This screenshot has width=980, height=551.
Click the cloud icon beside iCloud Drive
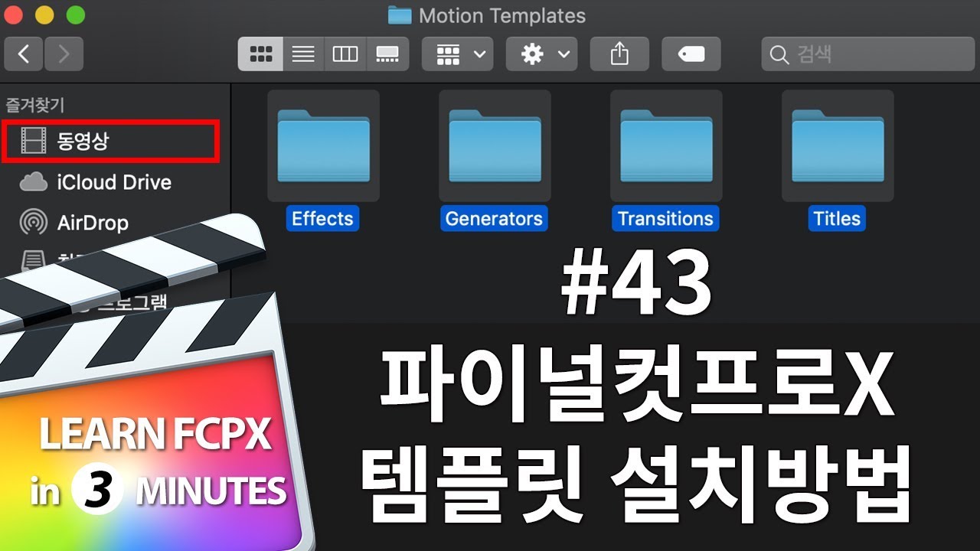tap(33, 182)
